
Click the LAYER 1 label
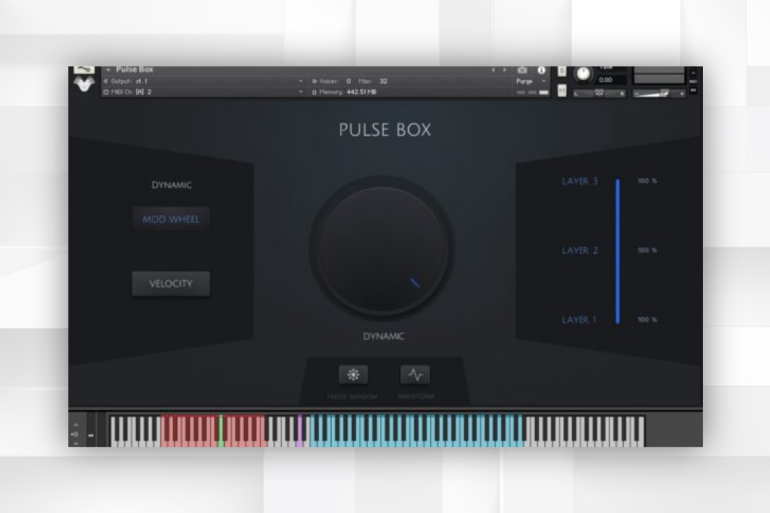point(578,320)
